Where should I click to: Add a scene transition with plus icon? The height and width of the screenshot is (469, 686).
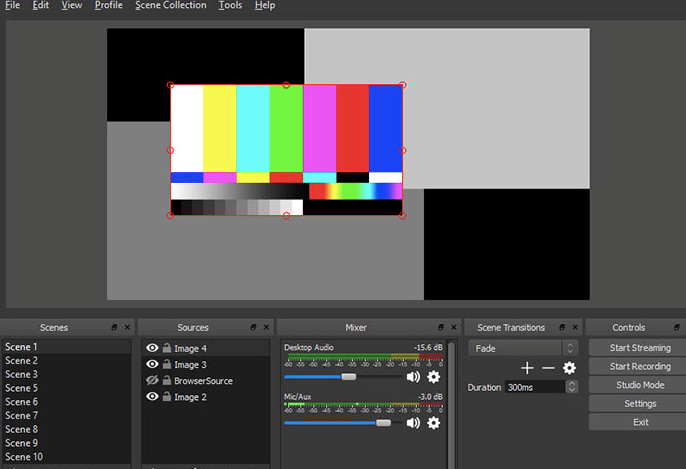pyautogui.click(x=528, y=368)
